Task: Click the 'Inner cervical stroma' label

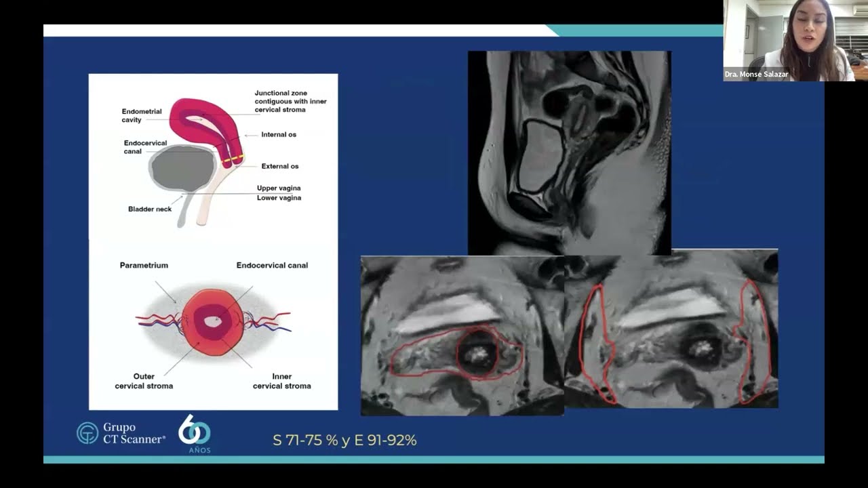Action: pyautogui.click(x=282, y=381)
